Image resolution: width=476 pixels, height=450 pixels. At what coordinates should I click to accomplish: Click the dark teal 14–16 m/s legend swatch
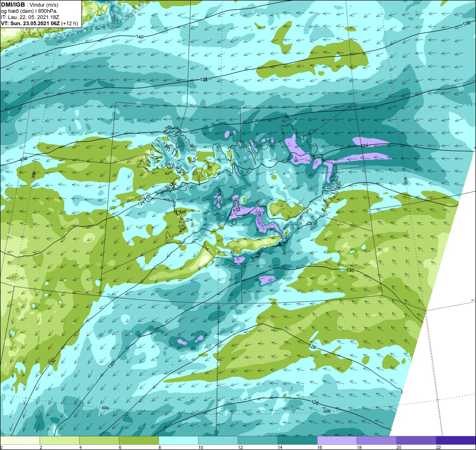coord(297,440)
